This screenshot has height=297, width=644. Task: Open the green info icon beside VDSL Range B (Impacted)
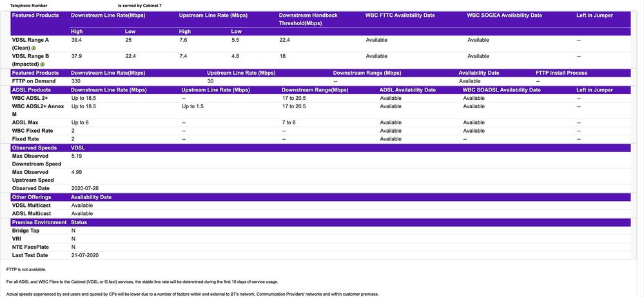[x=43, y=64]
